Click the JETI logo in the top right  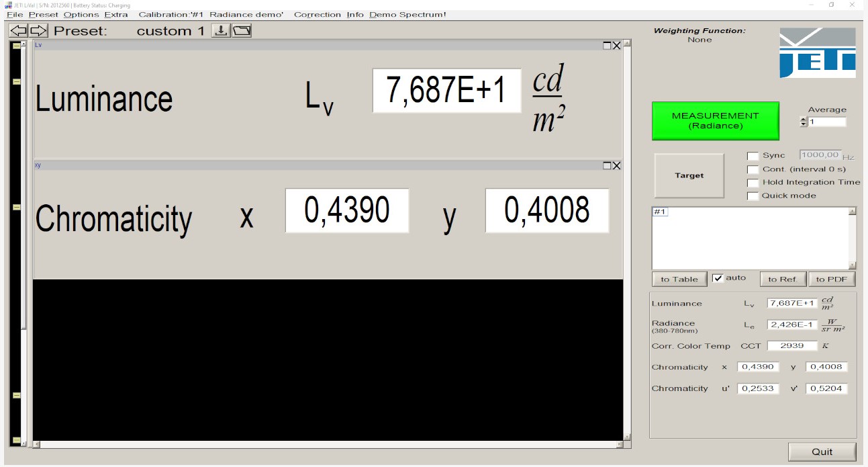(x=817, y=54)
